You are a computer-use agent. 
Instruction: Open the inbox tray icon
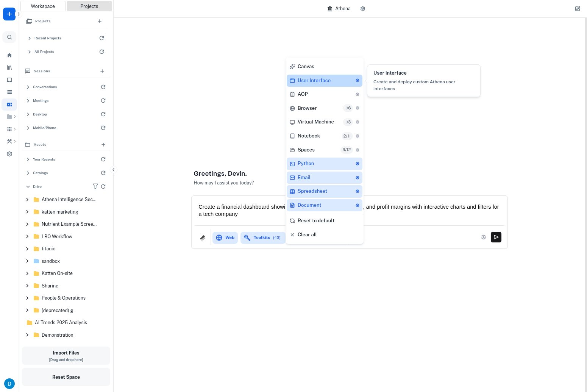point(9,80)
